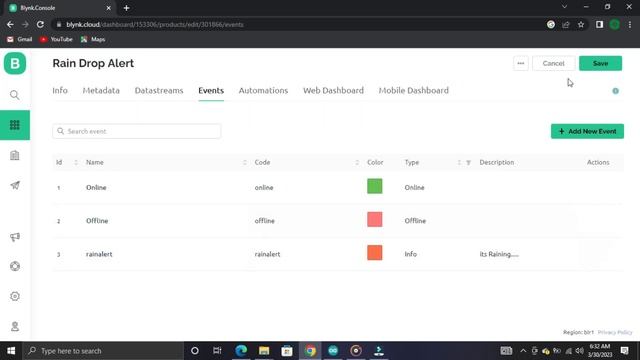Click the pink color swatch for Offline event
640x360 pixels.
375,220
